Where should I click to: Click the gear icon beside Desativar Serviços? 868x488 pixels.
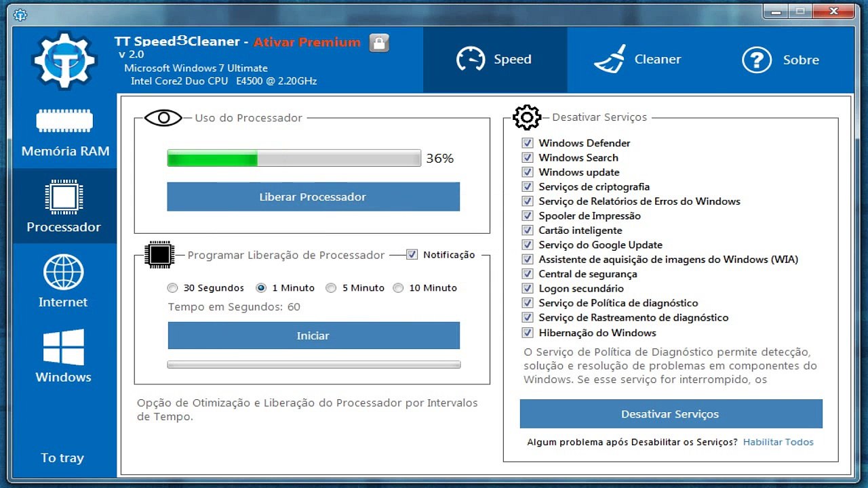tap(527, 117)
